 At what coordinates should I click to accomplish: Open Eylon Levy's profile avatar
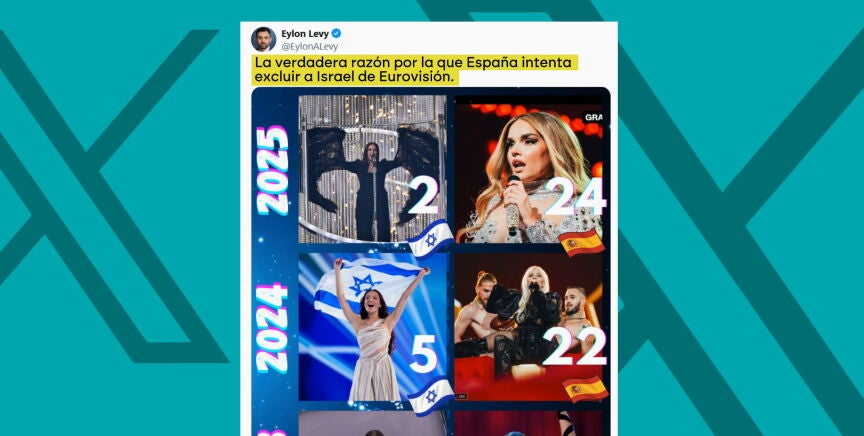click(x=263, y=39)
